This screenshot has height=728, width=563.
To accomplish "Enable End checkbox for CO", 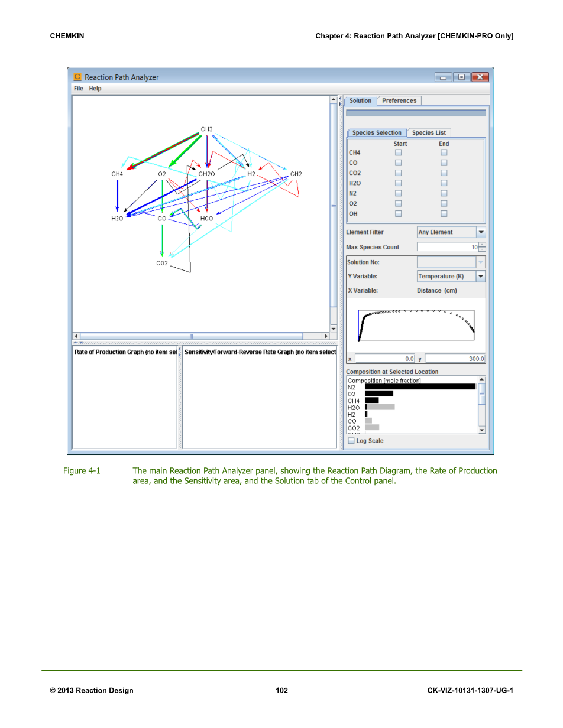I will (444, 162).
